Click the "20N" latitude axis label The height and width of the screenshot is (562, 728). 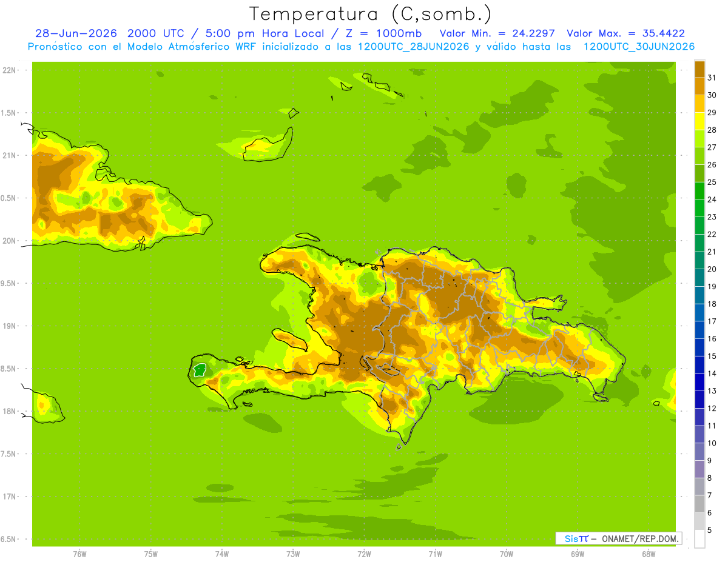(x=10, y=241)
